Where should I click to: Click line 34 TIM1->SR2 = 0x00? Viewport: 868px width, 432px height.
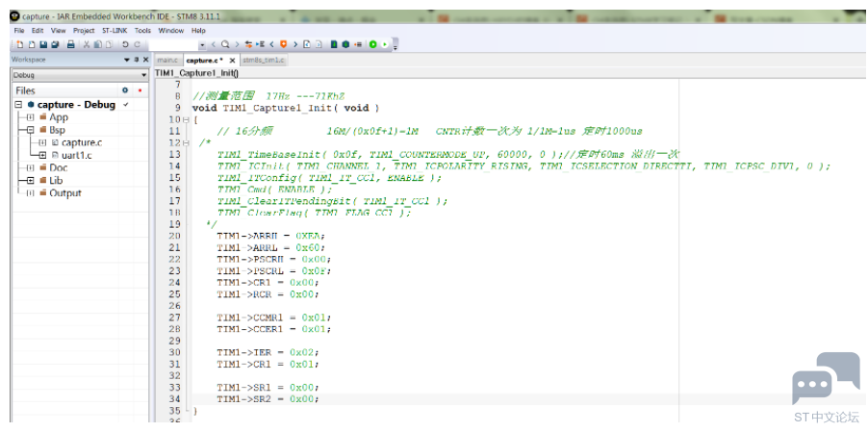268,399
